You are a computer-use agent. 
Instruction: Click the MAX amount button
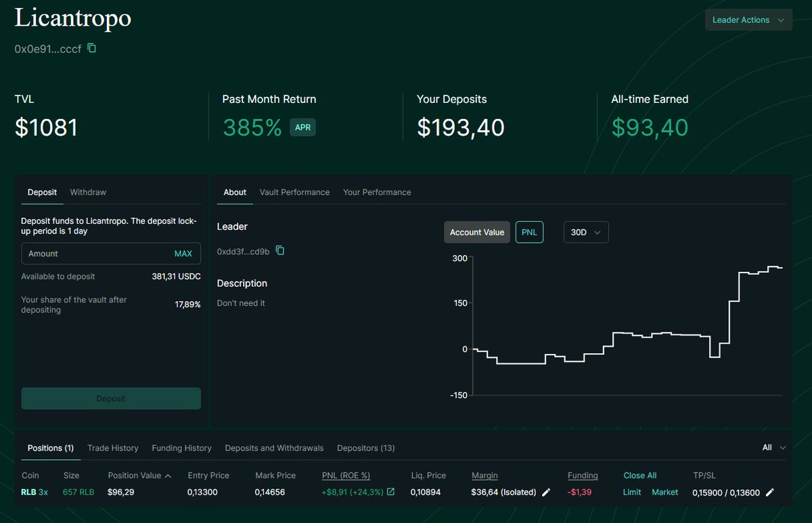point(183,254)
